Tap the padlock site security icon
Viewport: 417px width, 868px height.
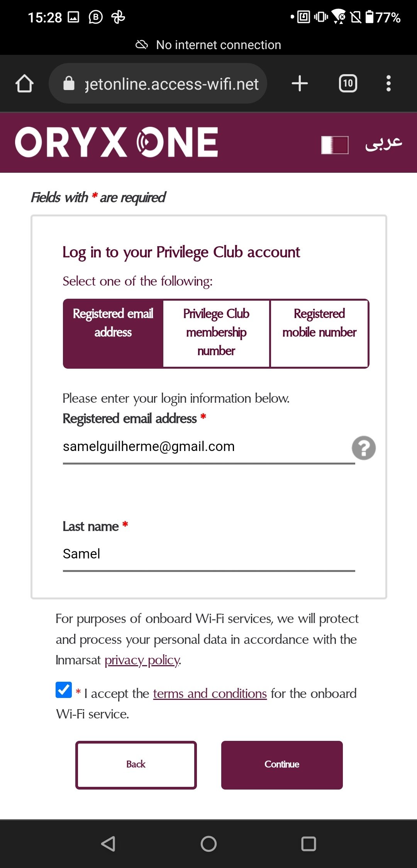click(69, 83)
